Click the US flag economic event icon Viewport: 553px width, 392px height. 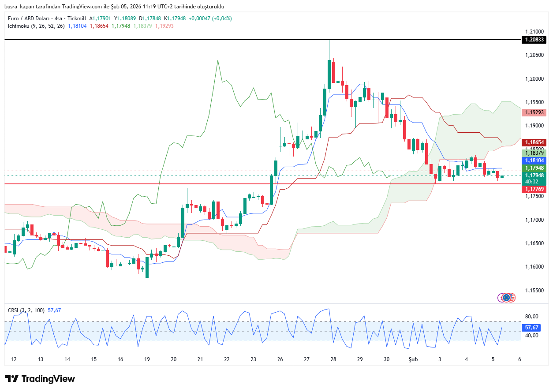click(x=511, y=298)
